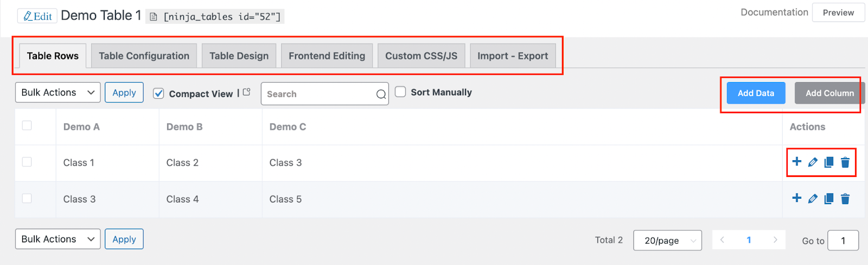868x265 pixels.
Task: Switch to the Table Configuration tab
Action: coord(144,56)
